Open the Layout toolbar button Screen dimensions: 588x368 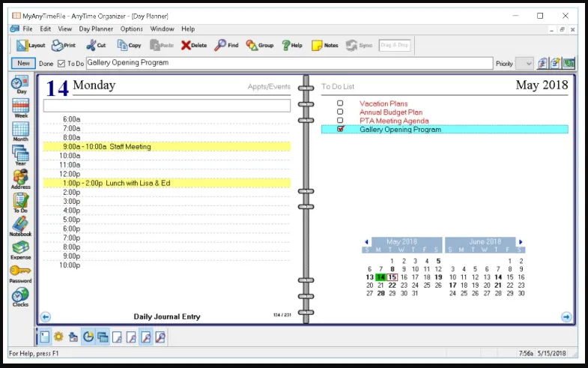(x=31, y=46)
